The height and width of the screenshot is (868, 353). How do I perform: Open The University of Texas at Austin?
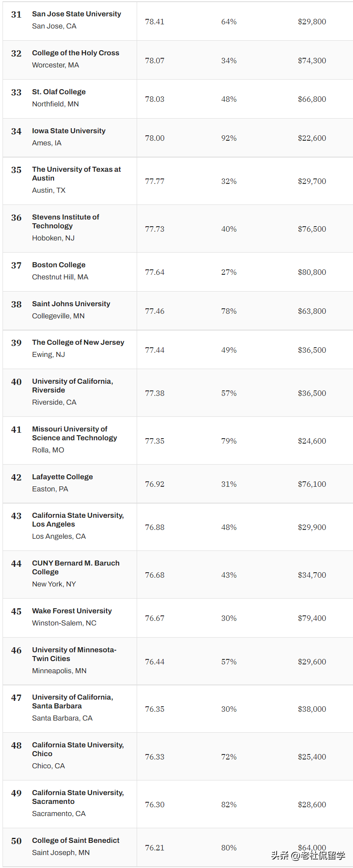(x=76, y=174)
